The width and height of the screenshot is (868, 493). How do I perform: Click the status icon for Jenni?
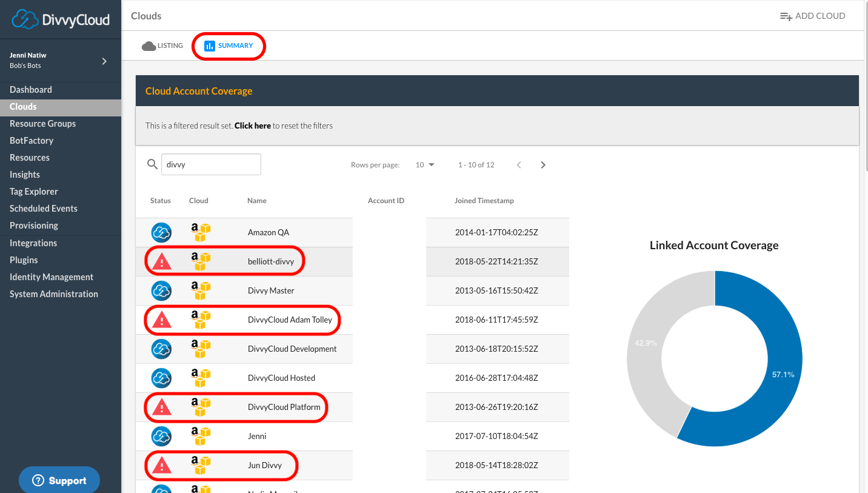coord(161,436)
